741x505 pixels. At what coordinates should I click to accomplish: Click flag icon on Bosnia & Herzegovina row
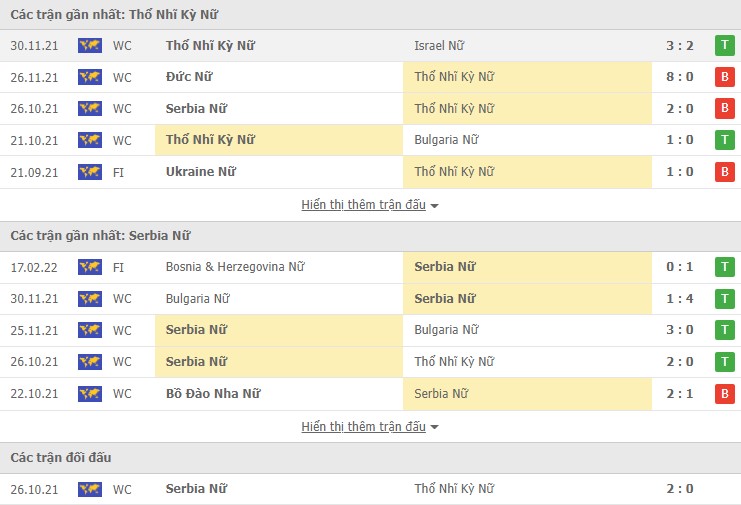[x=90, y=267]
